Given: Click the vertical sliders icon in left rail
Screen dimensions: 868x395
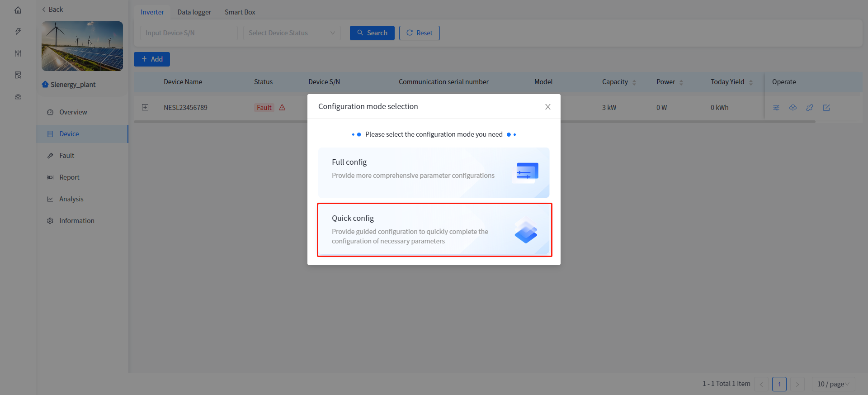Looking at the screenshot, I should click(x=18, y=53).
